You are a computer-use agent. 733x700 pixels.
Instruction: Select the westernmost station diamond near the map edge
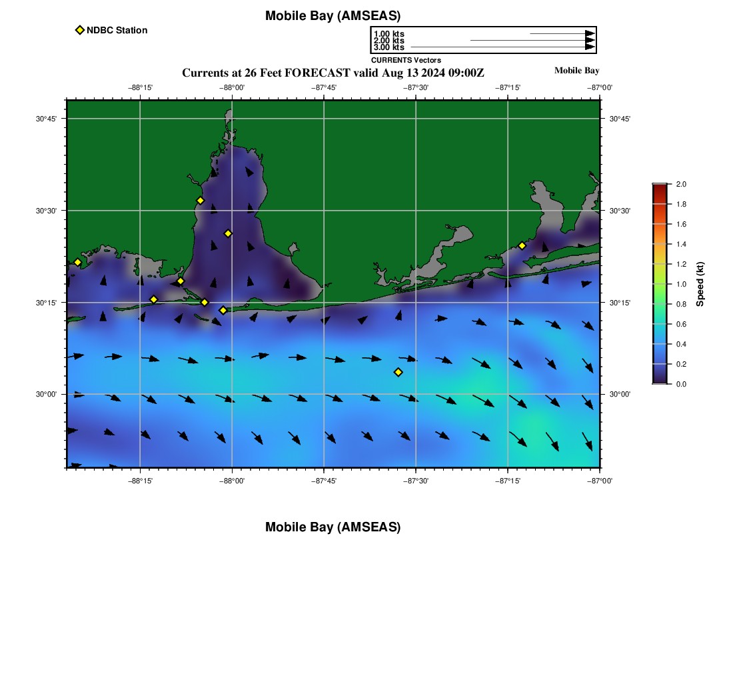pos(77,262)
